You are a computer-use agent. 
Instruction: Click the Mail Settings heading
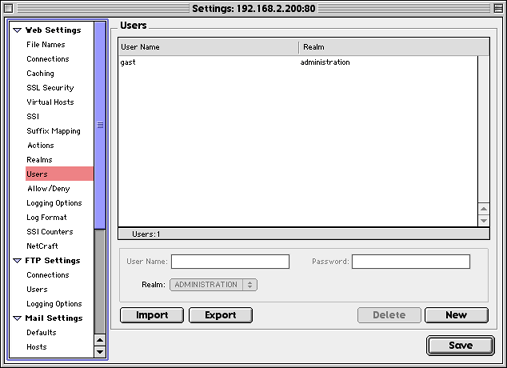pyautogui.click(x=54, y=318)
